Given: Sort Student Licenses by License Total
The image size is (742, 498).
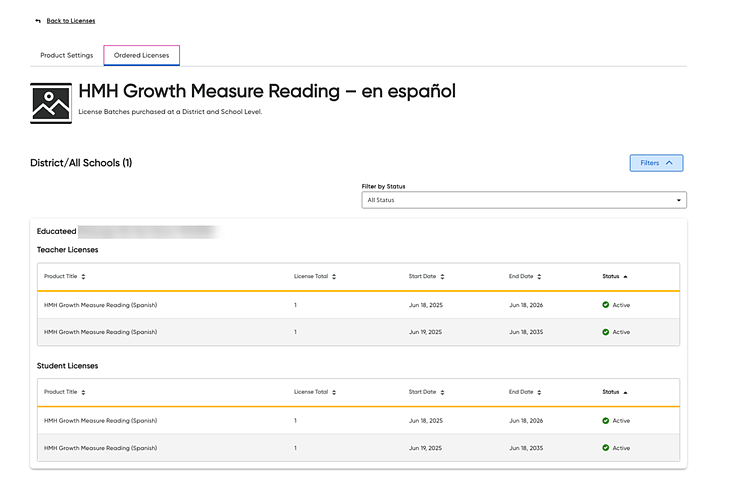Looking at the screenshot, I should 315,392.
